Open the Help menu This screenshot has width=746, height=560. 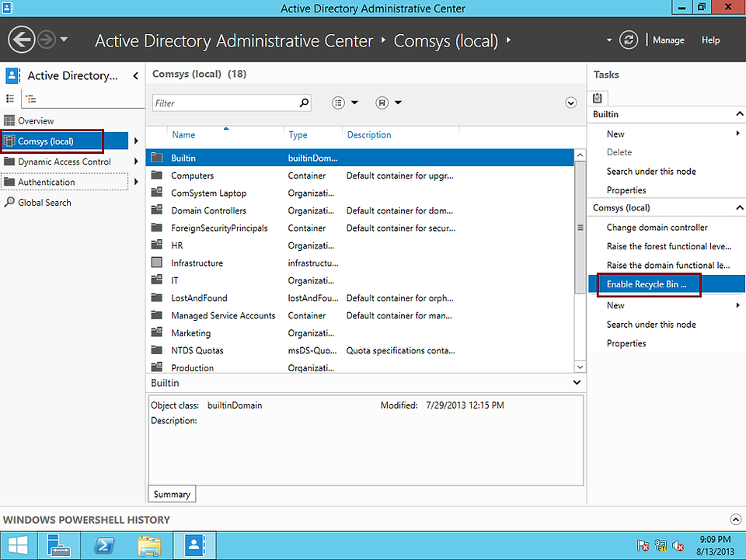710,40
